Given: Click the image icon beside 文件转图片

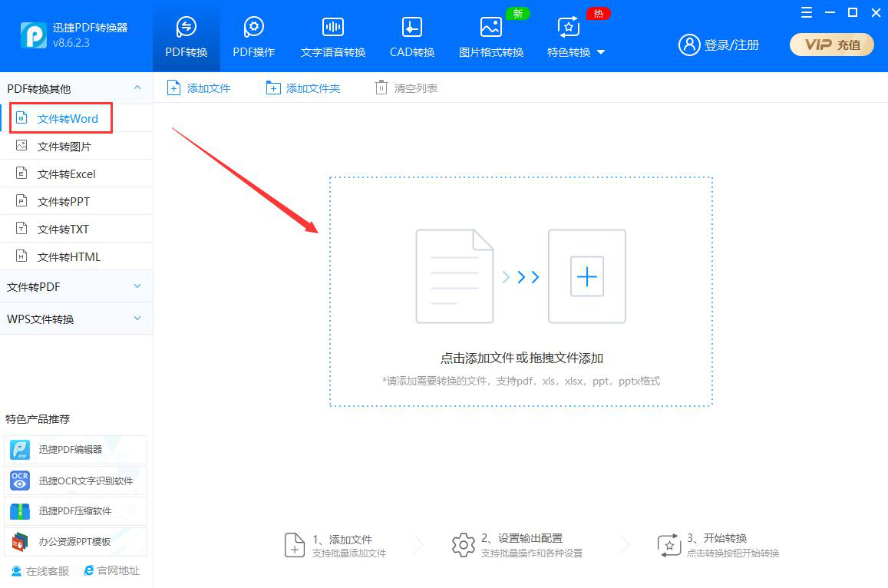Looking at the screenshot, I should 21,146.
